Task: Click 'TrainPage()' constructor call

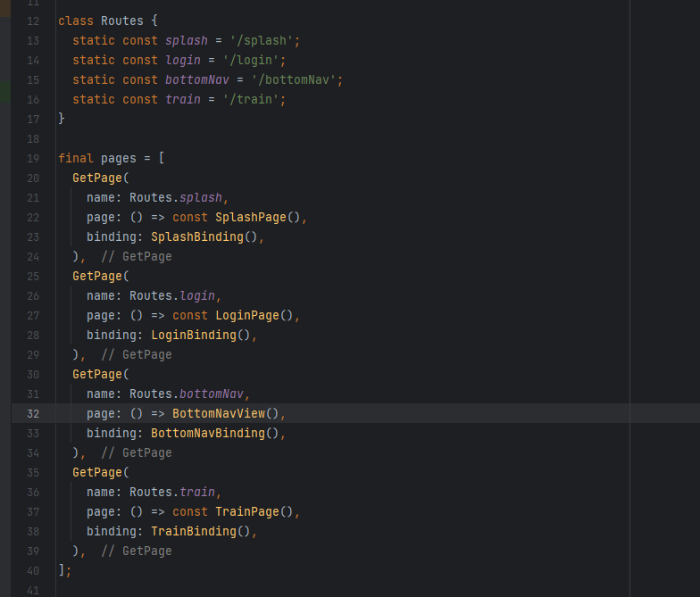Action: click(x=254, y=512)
